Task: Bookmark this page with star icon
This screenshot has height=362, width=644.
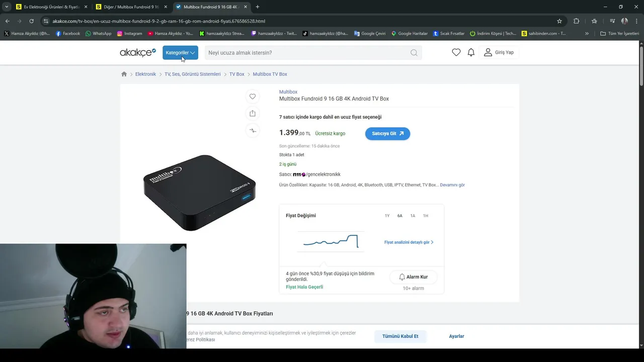Action: [559, 21]
